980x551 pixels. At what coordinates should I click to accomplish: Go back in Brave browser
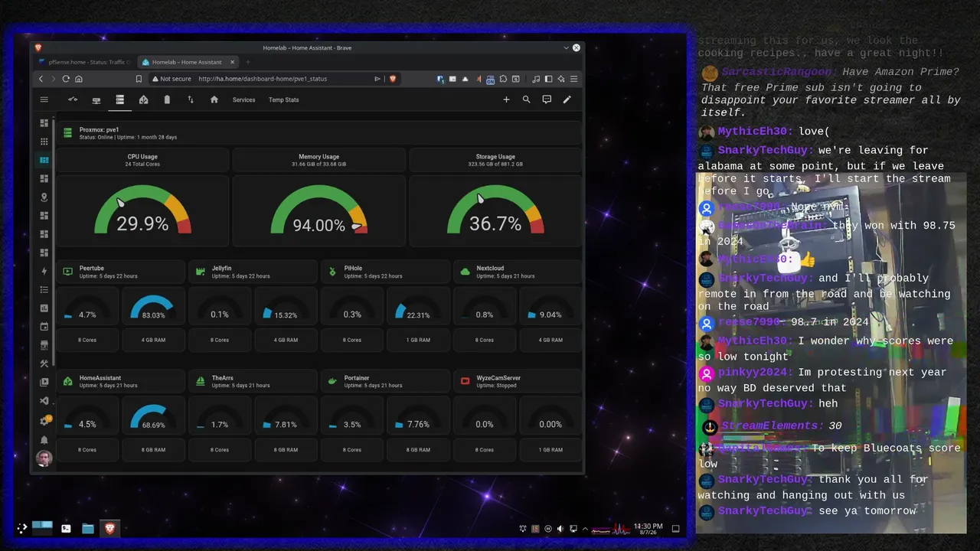click(x=41, y=79)
